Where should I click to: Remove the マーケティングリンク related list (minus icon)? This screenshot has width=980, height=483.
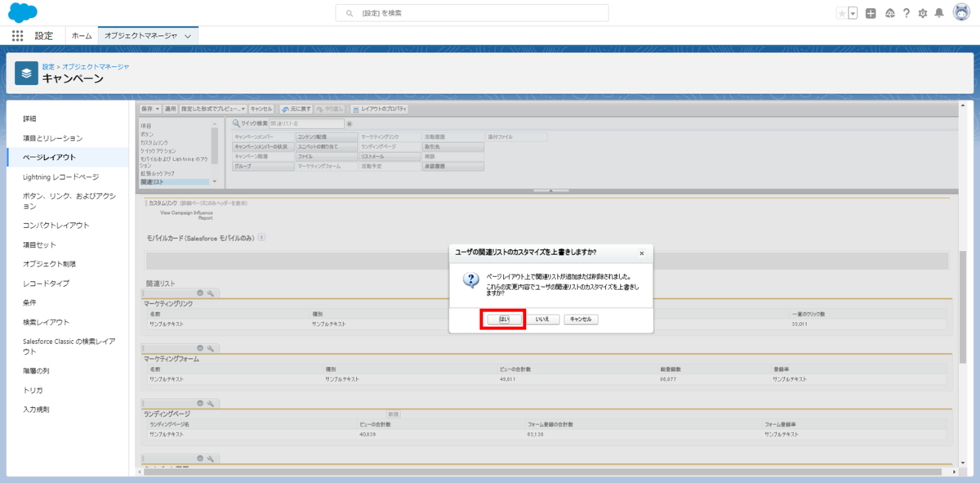coord(200,293)
